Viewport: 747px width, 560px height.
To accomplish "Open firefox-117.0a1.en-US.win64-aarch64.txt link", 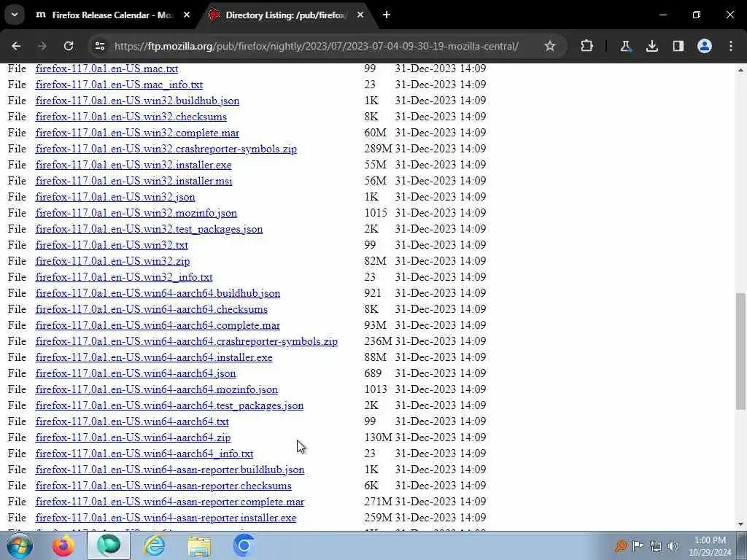I will (x=133, y=422).
